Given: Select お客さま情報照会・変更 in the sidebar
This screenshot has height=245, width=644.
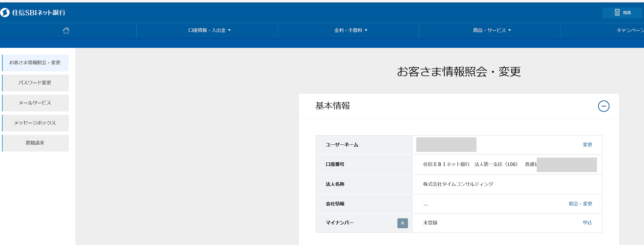Looking at the screenshot, I should pos(35,63).
